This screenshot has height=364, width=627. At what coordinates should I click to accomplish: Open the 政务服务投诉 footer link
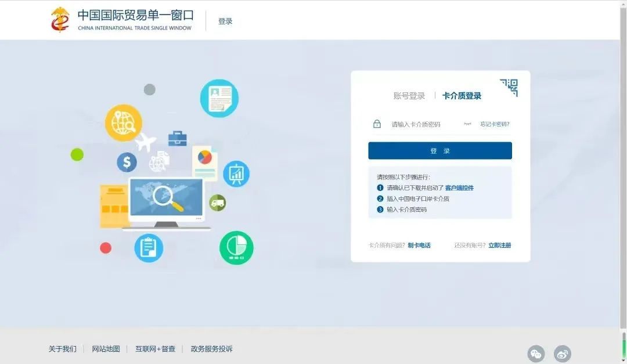211,349
